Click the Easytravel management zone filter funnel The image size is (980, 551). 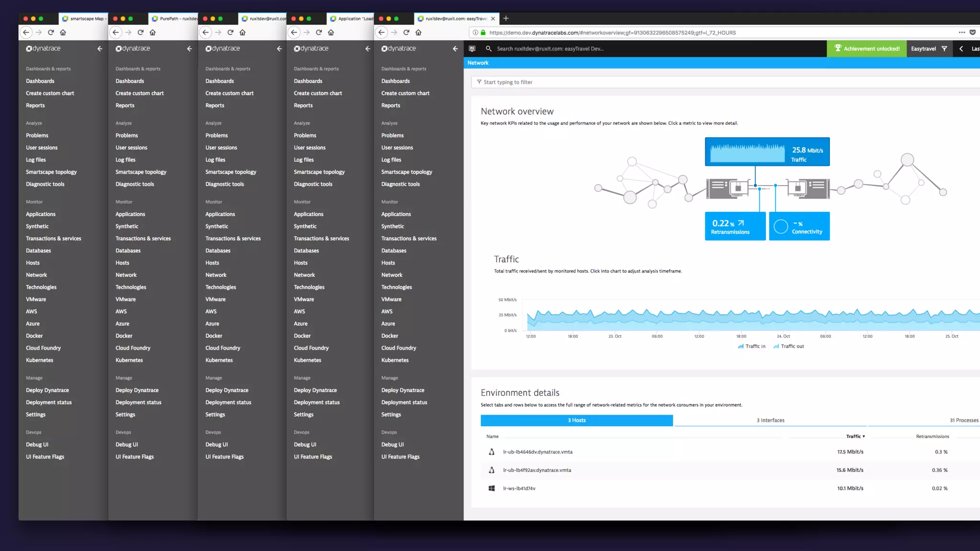click(944, 49)
